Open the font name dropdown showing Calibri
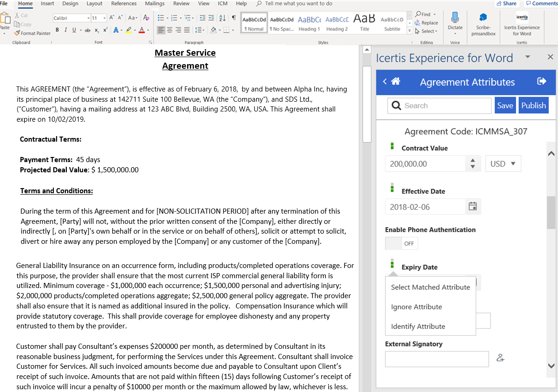This screenshot has height=392, width=558. pos(71,18)
